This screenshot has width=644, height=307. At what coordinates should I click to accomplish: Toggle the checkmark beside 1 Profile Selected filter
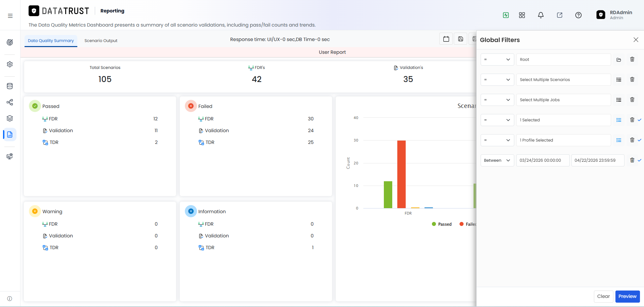pos(639,140)
